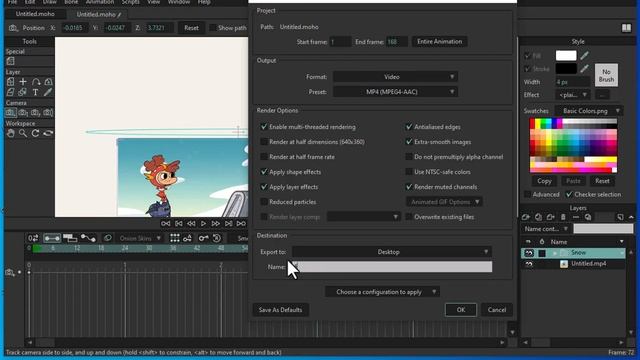Click the Copy button in Style panel
The width and height of the screenshot is (640, 360).
[544, 181]
